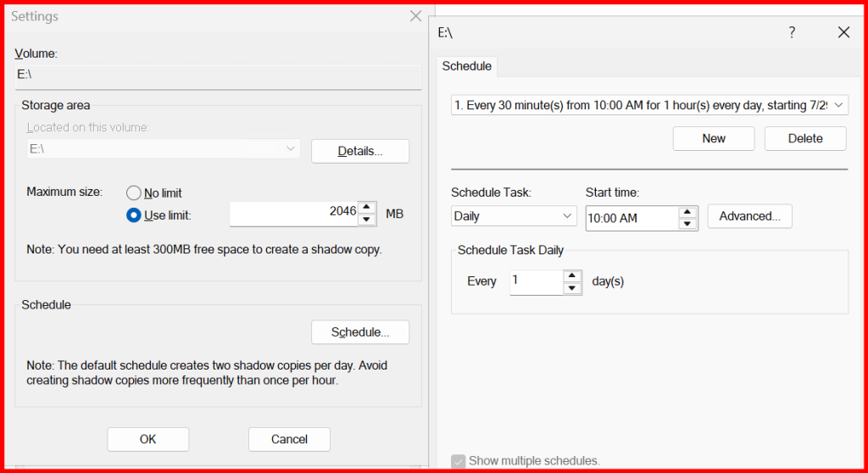Toggle Show multiple schedules checkbox
Viewport: 868px width, 473px height.
(459, 461)
